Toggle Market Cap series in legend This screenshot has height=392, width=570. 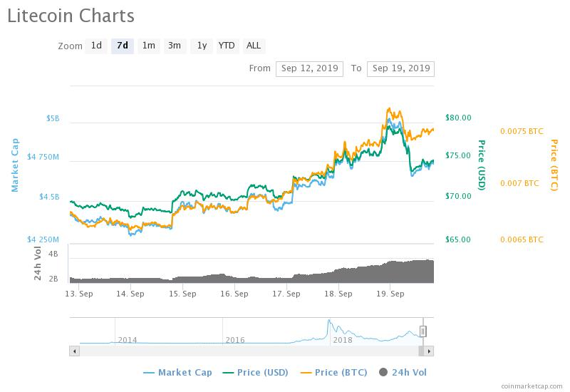point(177,372)
